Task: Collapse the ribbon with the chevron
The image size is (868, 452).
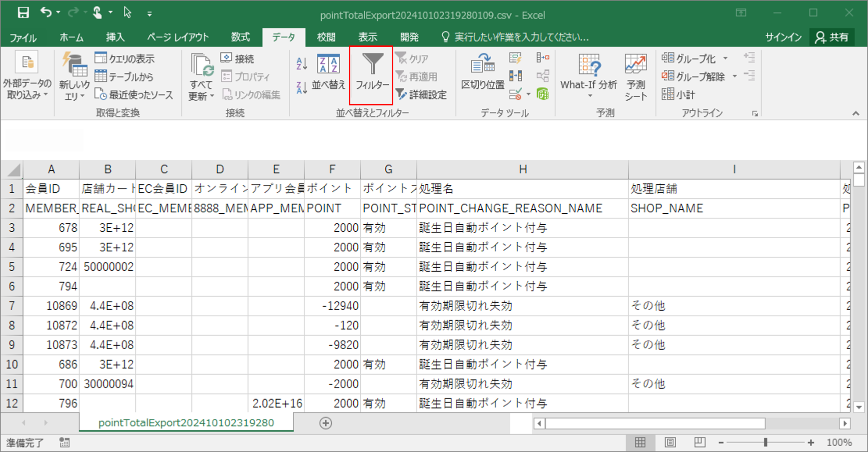Action: (x=856, y=113)
